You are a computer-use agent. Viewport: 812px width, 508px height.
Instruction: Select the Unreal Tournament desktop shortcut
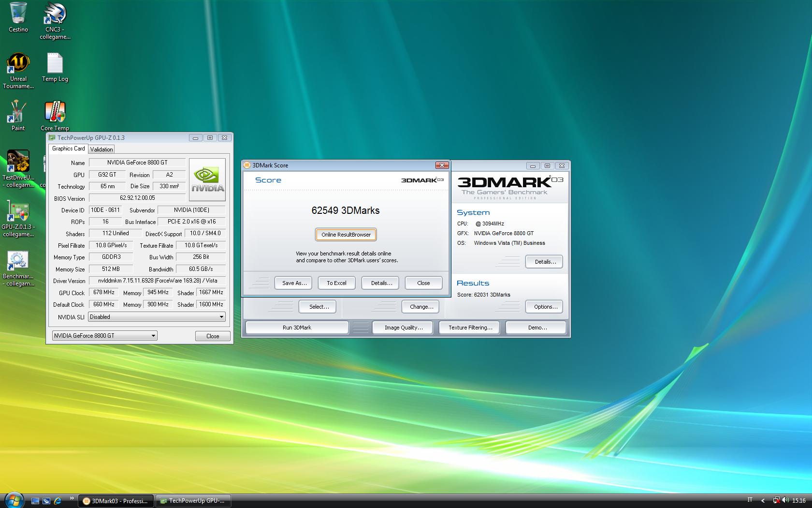[x=18, y=71]
